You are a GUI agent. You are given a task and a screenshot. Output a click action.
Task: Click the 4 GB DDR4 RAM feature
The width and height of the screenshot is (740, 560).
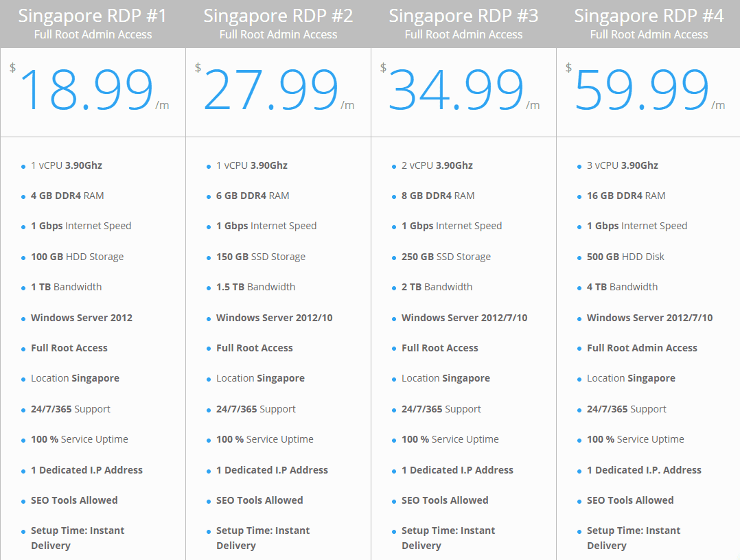[67, 196]
